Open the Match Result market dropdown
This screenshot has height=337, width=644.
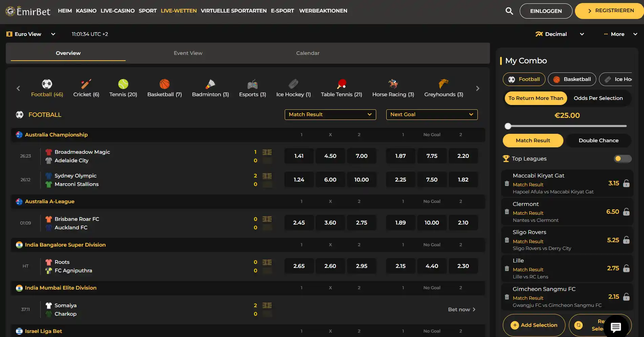330,114
